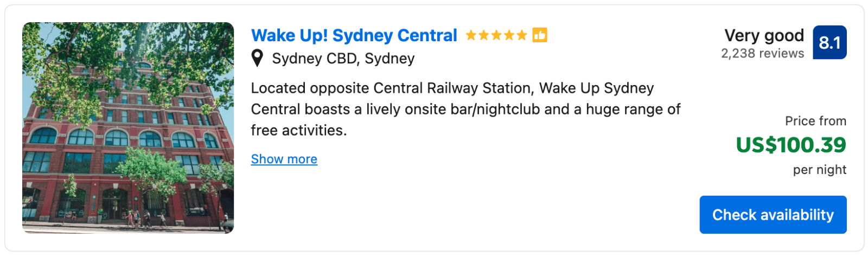Click the yellow thumbs-up preferred badge

click(540, 35)
